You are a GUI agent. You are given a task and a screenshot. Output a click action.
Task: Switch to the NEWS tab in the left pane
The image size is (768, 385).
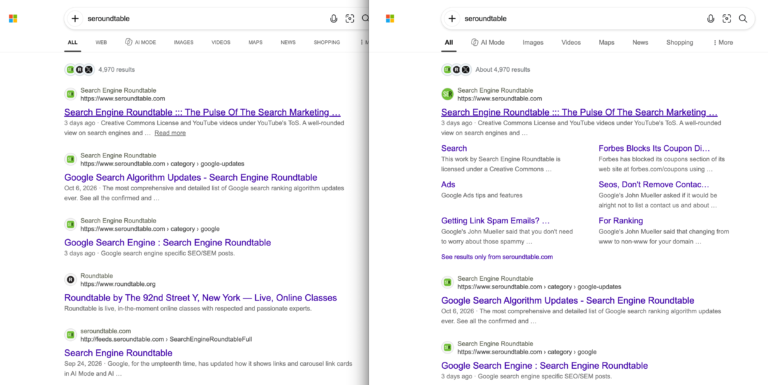coord(288,43)
